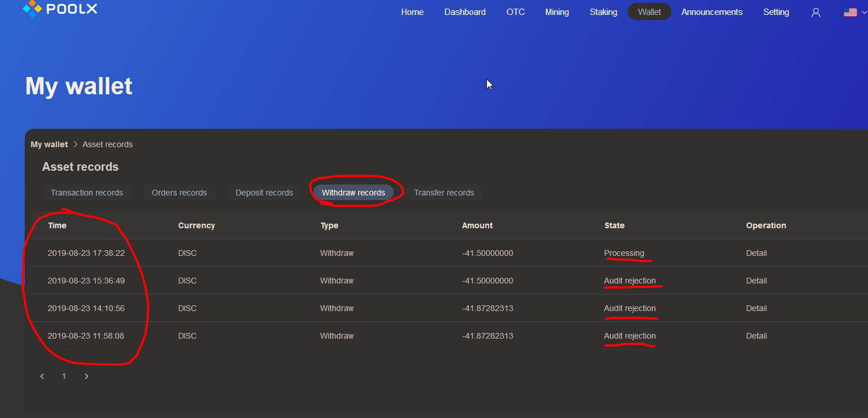Open the Announcements menu item
Image resolution: width=868 pixels, height=418 pixels.
[712, 12]
